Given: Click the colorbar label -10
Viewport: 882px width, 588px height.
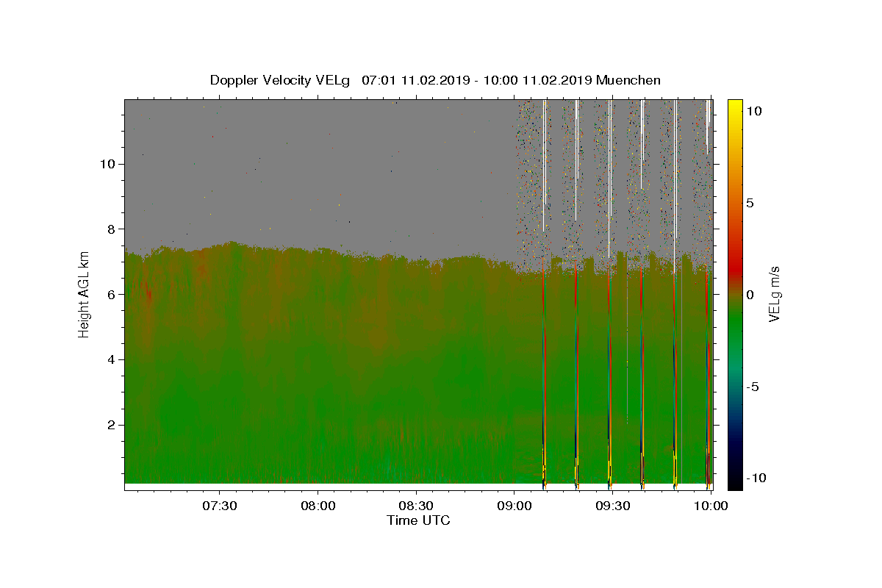Looking at the screenshot, I should pyautogui.click(x=756, y=478).
